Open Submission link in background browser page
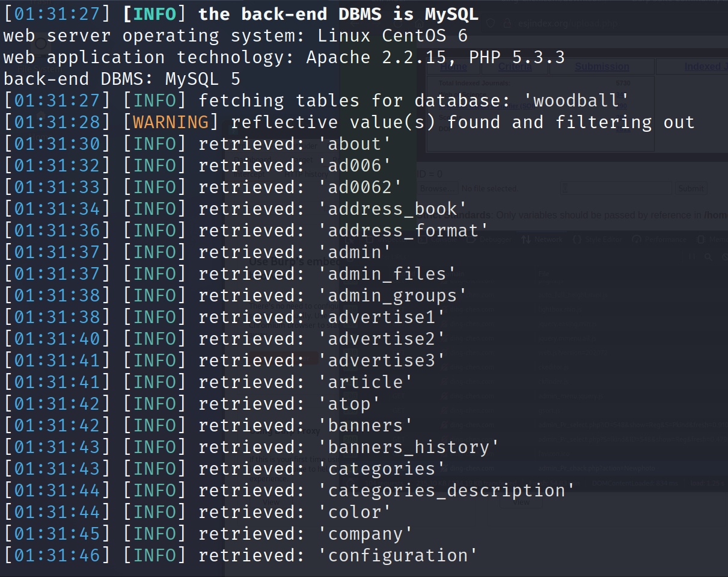Viewport: 728px width, 577px height. coord(602,67)
